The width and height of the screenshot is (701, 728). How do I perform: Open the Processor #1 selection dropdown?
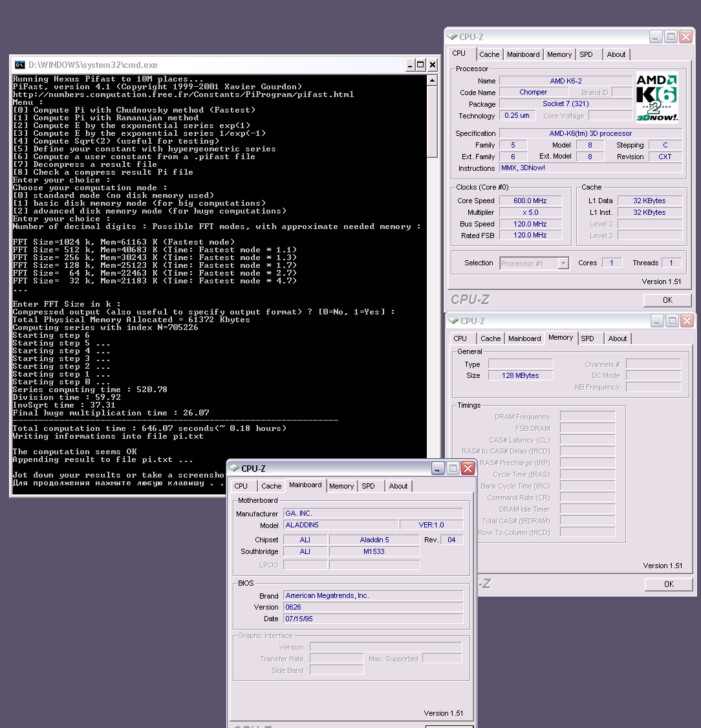[563, 263]
